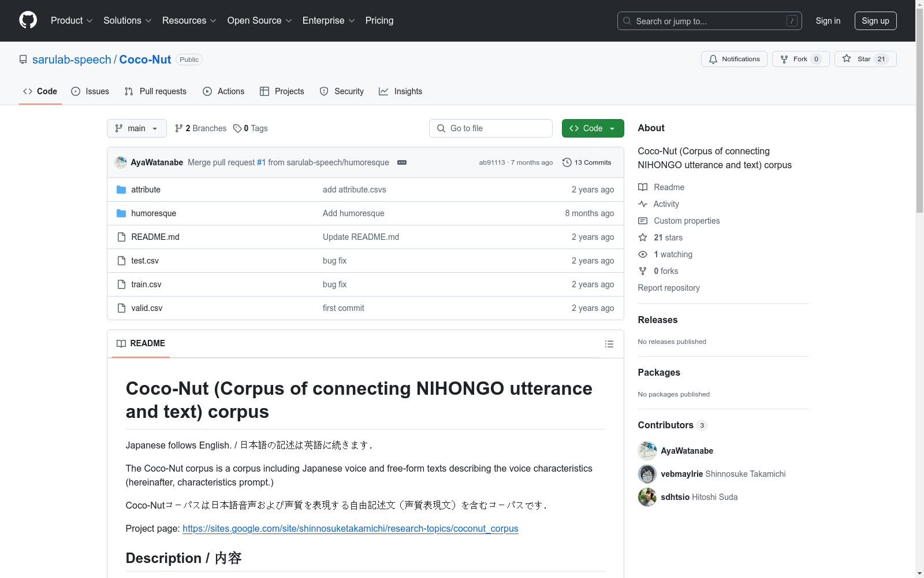
Task: Select the README tab header
Action: [141, 343]
